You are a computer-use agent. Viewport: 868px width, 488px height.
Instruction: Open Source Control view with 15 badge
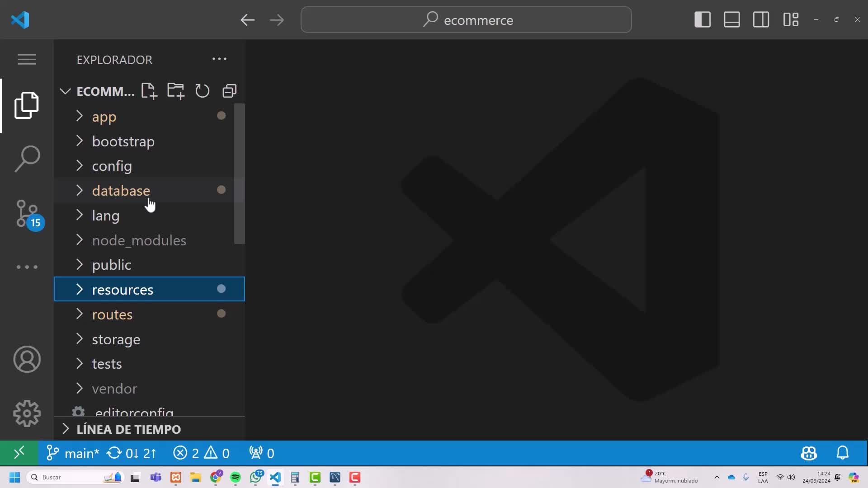click(x=27, y=213)
